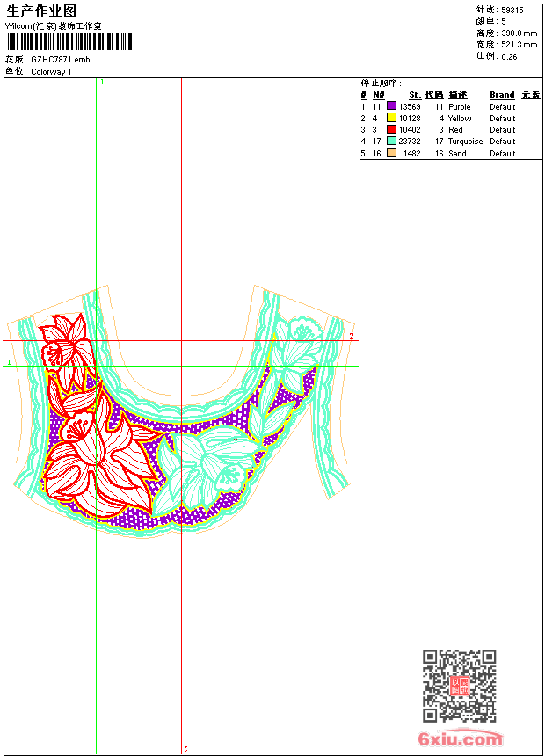Viewport: 545px width, 756px height.
Task: Click the Red color swatch
Action: [391, 129]
